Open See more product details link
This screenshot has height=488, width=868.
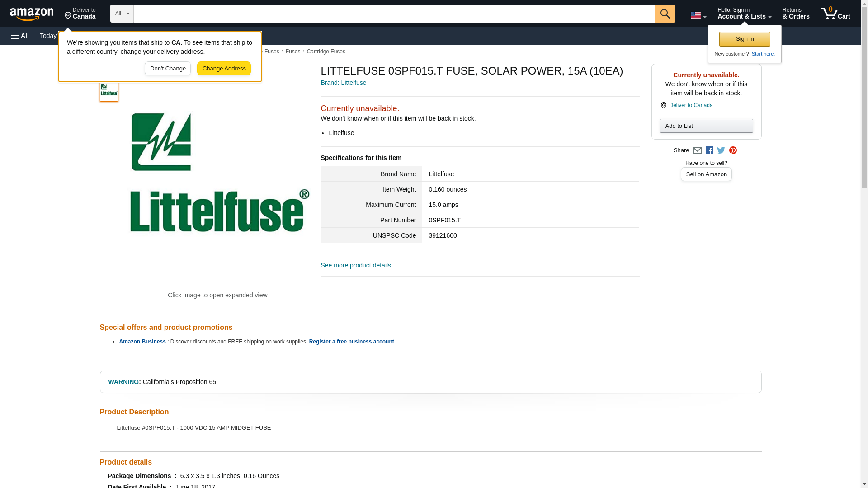tap(355, 265)
